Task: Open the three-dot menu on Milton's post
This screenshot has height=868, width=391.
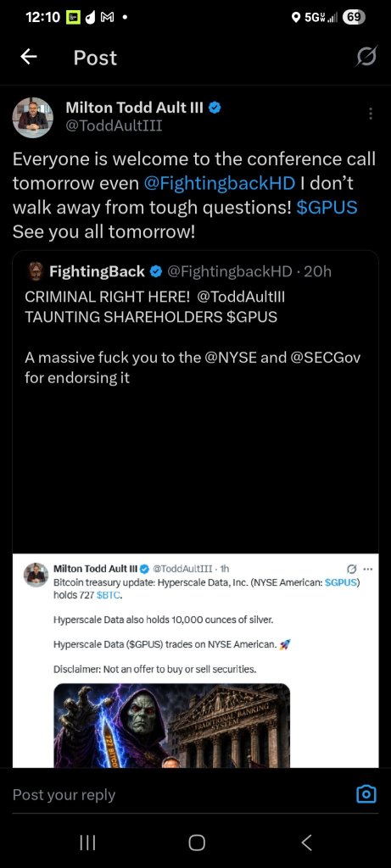Action: tap(370, 114)
